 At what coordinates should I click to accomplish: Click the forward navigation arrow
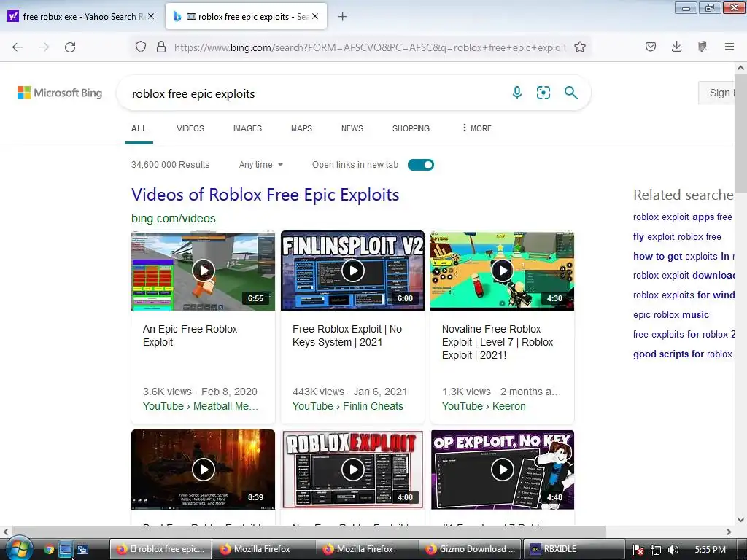[x=44, y=47]
